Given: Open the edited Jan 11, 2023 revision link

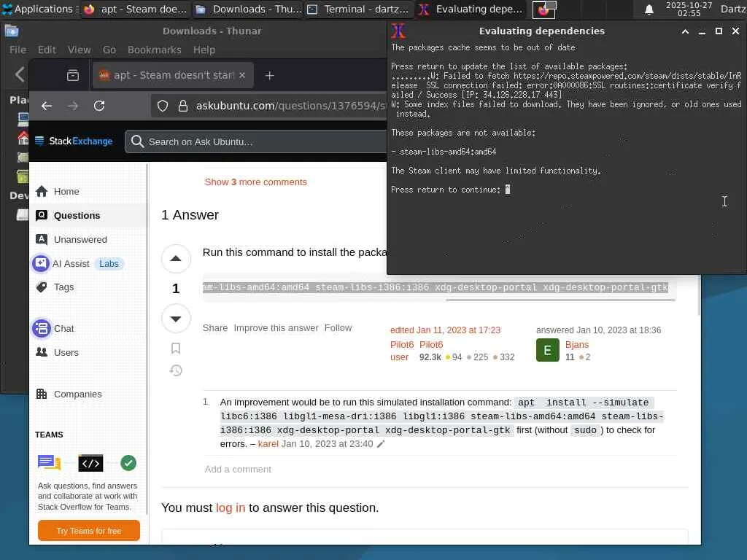Looking at the screenshot, I should pos(445,330).
